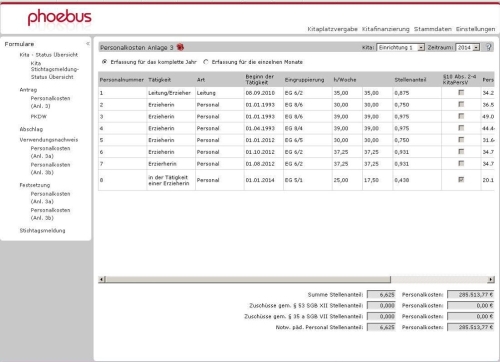500x362 pixels.
Task: Click the date cell 01.10.2012
Action: coord(264,152)
